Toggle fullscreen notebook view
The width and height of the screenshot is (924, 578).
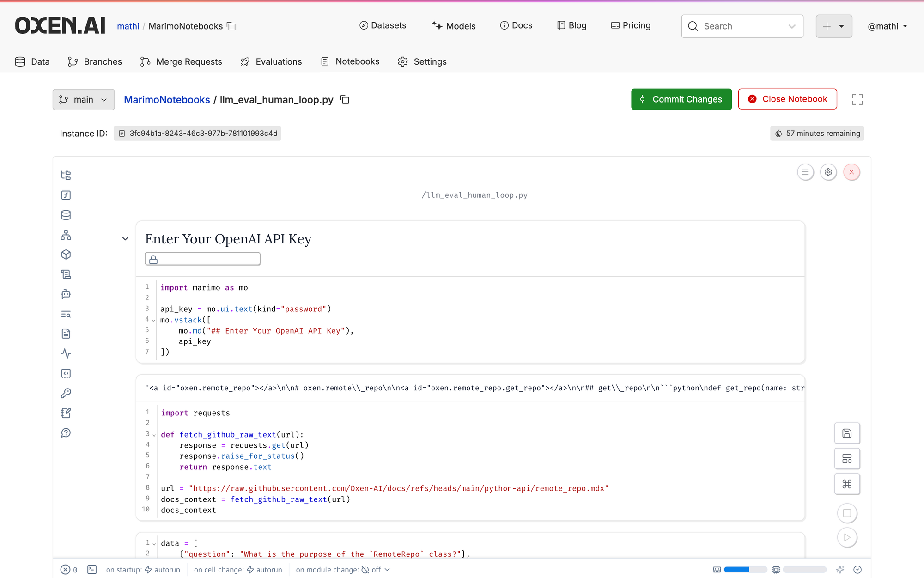point(857,99)
